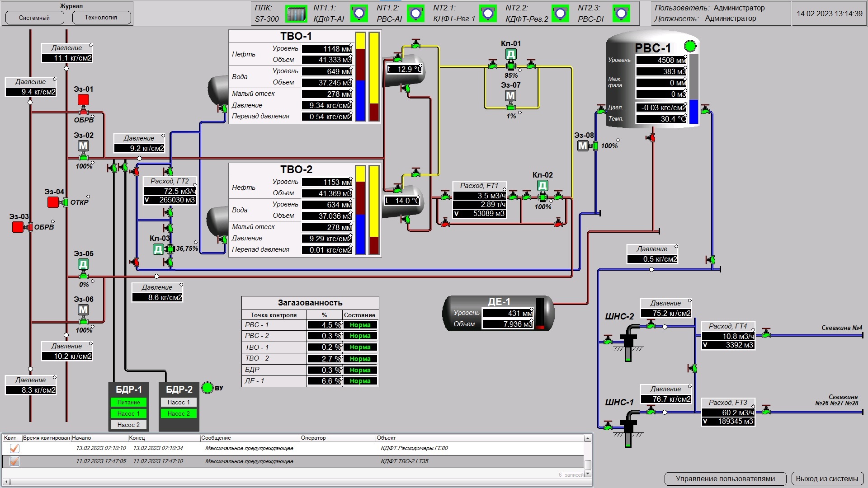Screen dimensions: 868x488
Task: Open the PLC S7-300 rack icon
Action: pyautogui.click(x=296, y=14)
